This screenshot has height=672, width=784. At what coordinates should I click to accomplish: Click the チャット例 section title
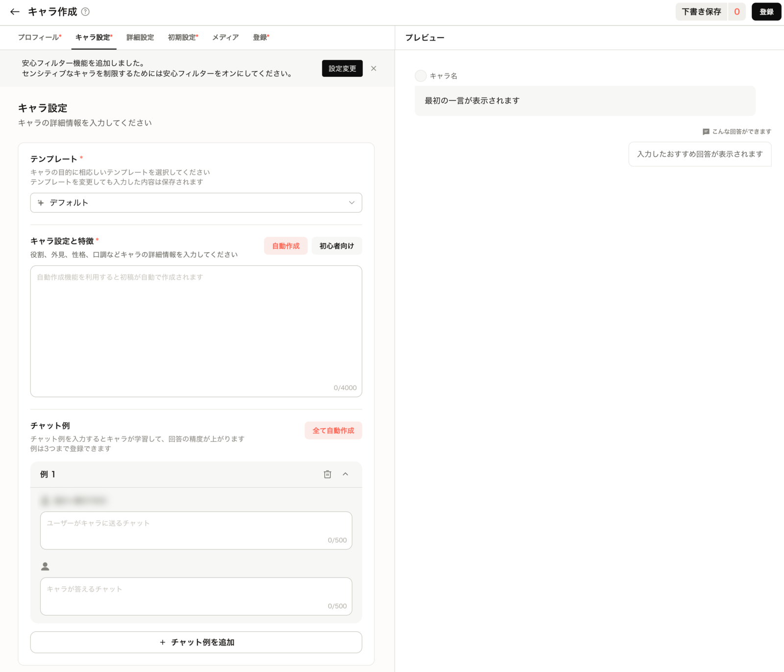point(50,426)
